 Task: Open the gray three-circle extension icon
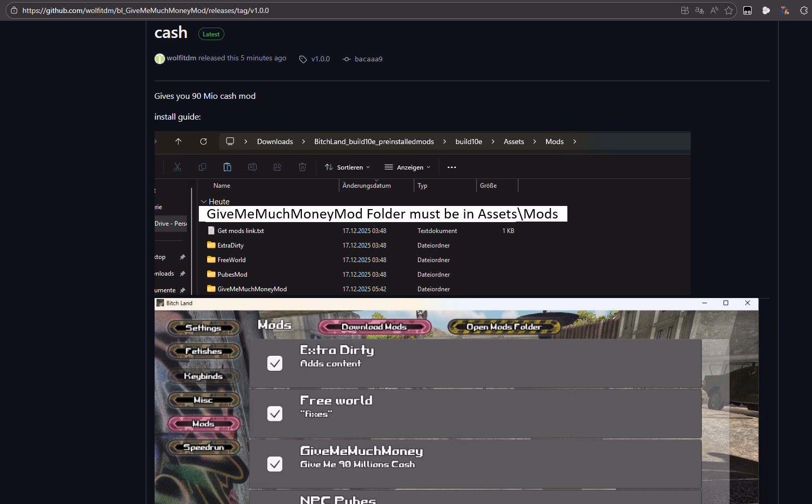point(766,10)
